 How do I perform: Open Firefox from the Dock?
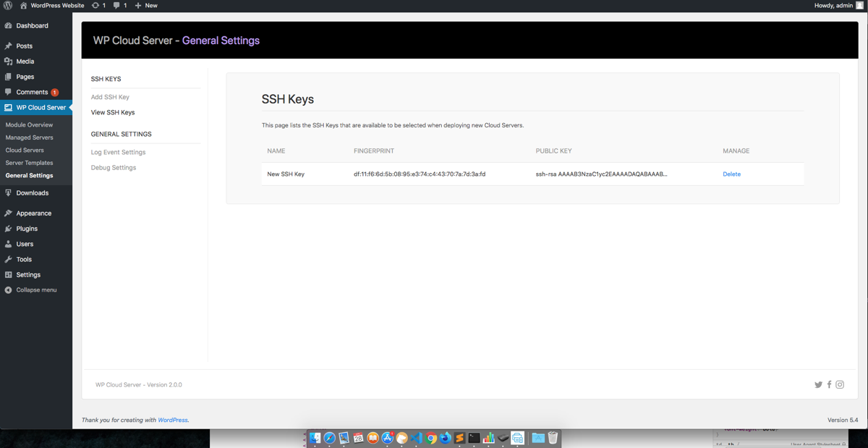tap(446, 438)
